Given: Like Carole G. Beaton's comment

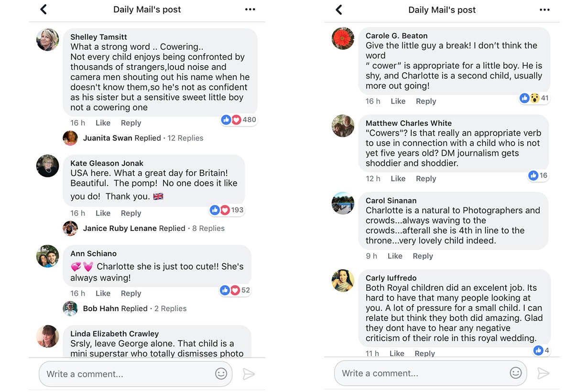Looking at the screenshot, I should [398, 101].
